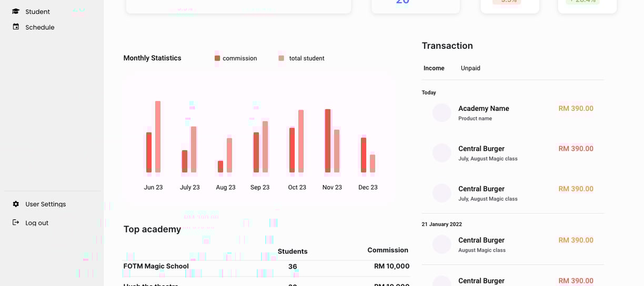644x286 pixels.
Task: Click the 21 January 2022 date label
Action: click(x=442, y=224)
